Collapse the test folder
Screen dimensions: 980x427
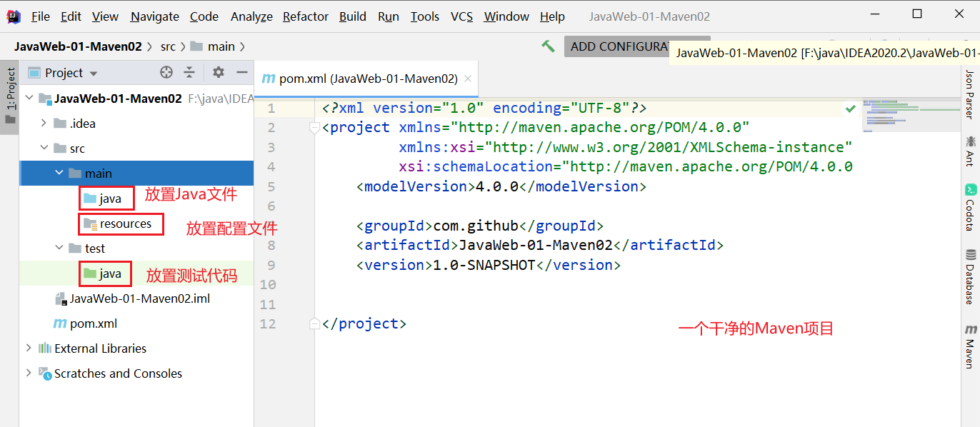59,248
